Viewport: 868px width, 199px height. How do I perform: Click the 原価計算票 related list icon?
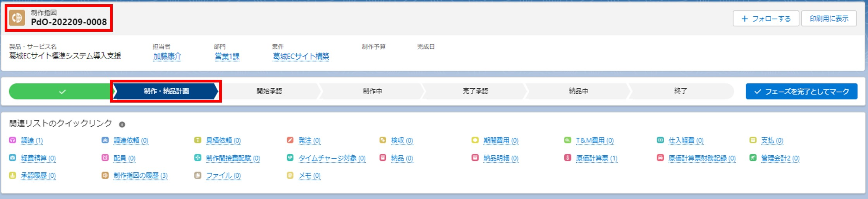coord(568,158)
